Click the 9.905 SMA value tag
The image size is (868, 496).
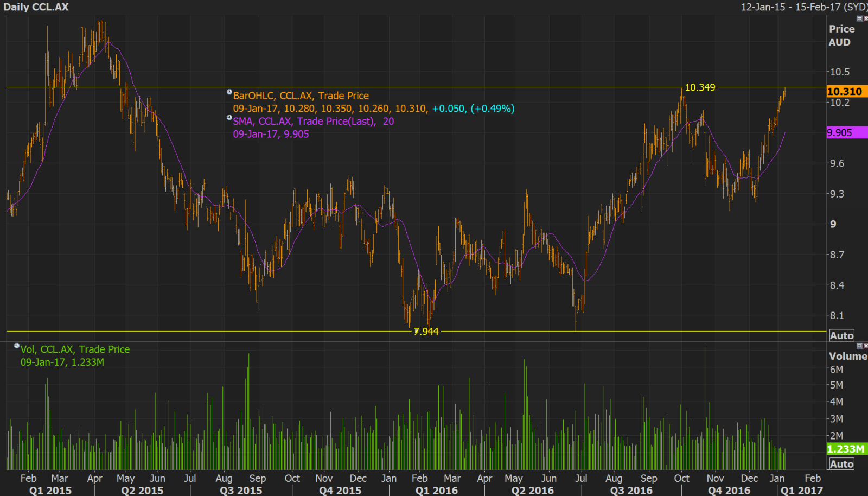[847, 132]
